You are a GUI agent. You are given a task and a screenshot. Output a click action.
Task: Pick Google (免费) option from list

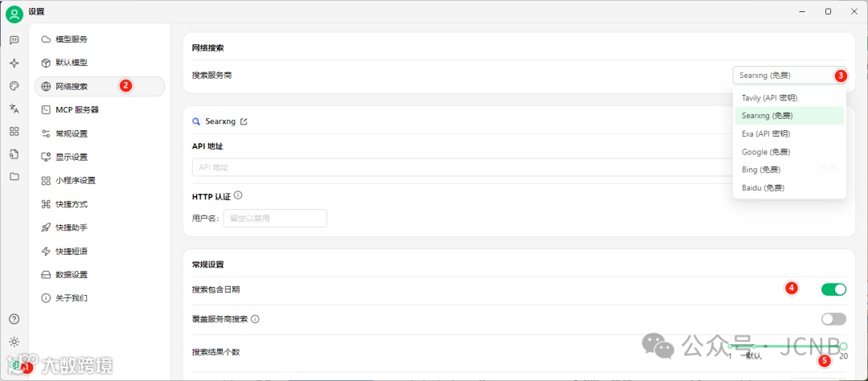tap(765, 152)
